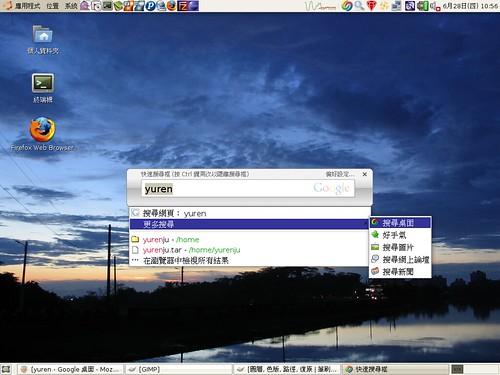The height and width of the screenshot is (375, 500).
Task: Click the green battery status icon
Action: coord(422,6)
